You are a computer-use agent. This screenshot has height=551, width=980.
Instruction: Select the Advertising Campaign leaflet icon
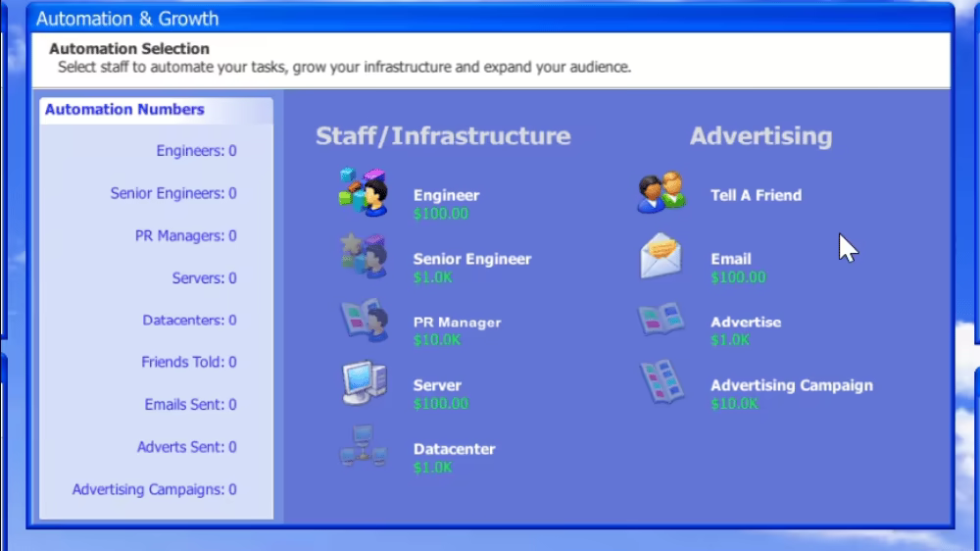661,382
